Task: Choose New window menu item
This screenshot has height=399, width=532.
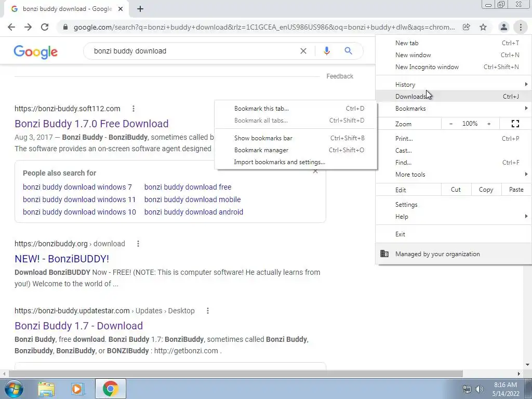Action: tap(454, 55)
